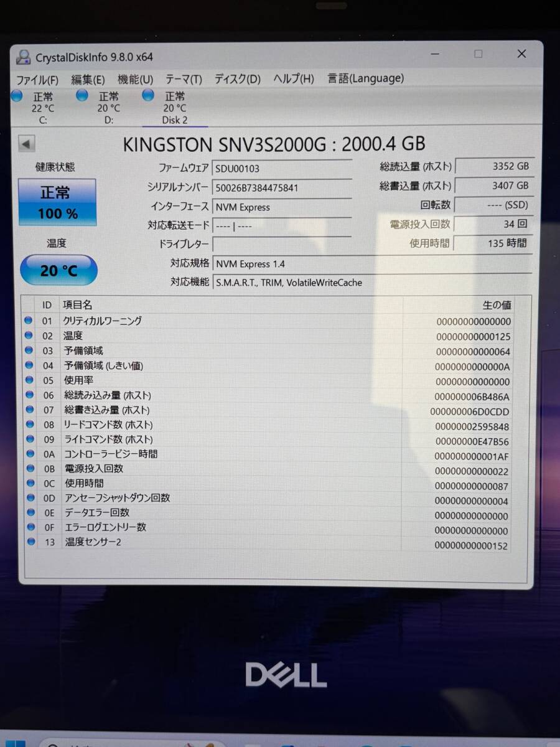Open the ファイル(F) menu
The image size is (560, 747).
pyautogui.click(x=36, y=79)
